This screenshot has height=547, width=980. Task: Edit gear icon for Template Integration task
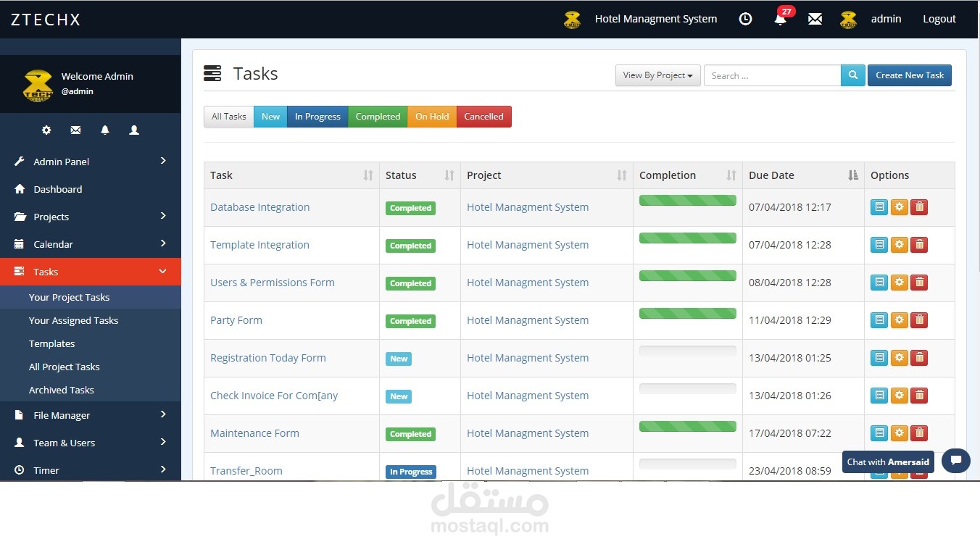pos(900,244)
